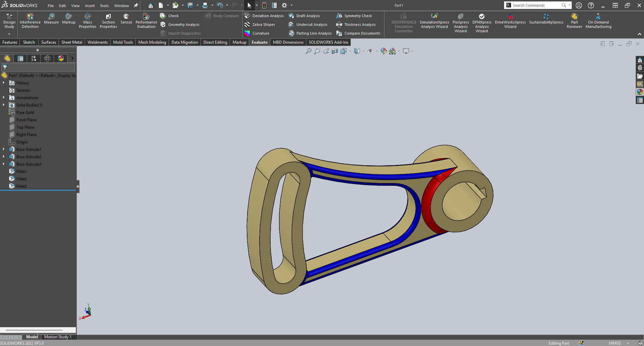The image size is (644, 346).
Task: Switch to FeatureManager Design Tree tab
Action: click(x=7, y=58)
